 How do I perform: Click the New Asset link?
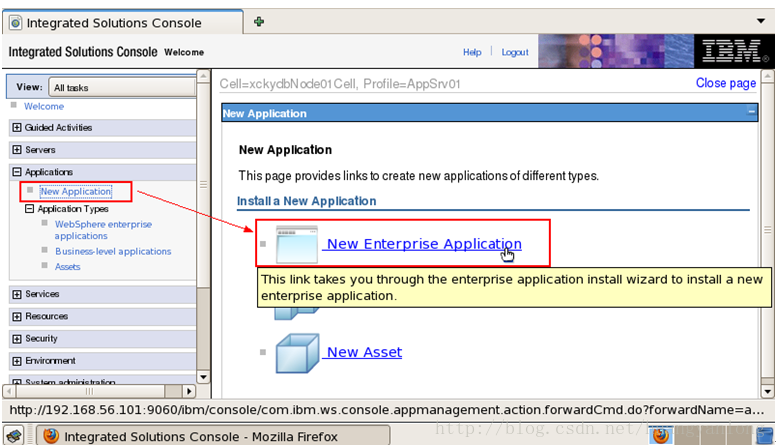point(364,352)
